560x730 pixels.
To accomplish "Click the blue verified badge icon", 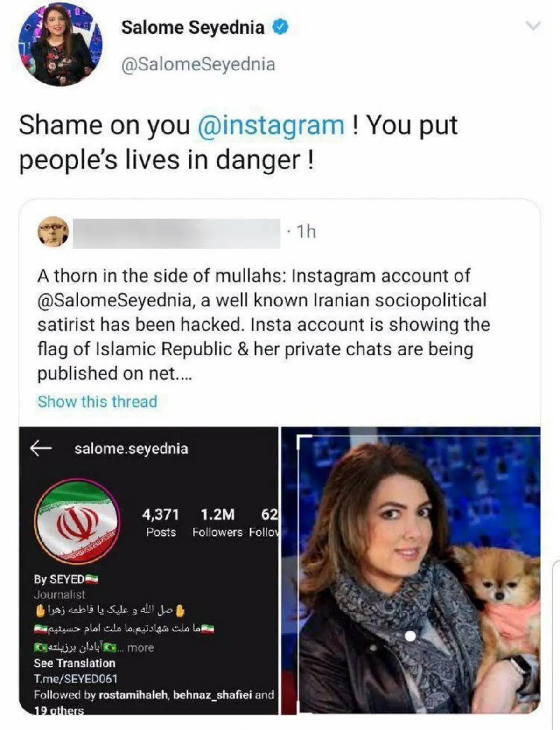I will (280, 28).
